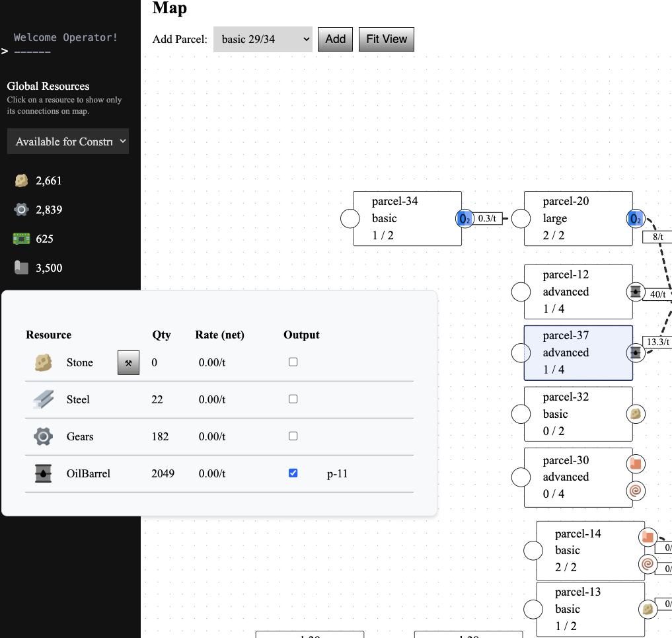
Task: Select the spiral resource icon on parcel-30
Action: pyautogui.click(x=635, y=492)
